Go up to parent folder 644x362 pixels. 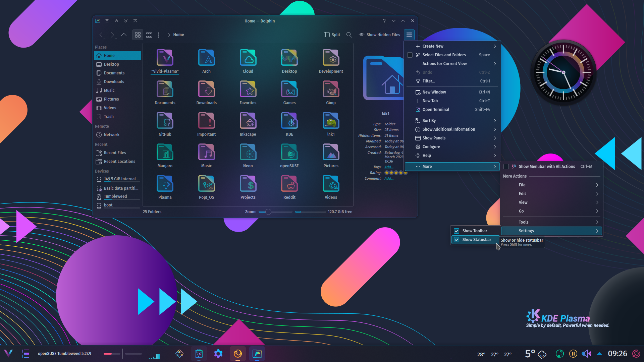click(124, 35)
